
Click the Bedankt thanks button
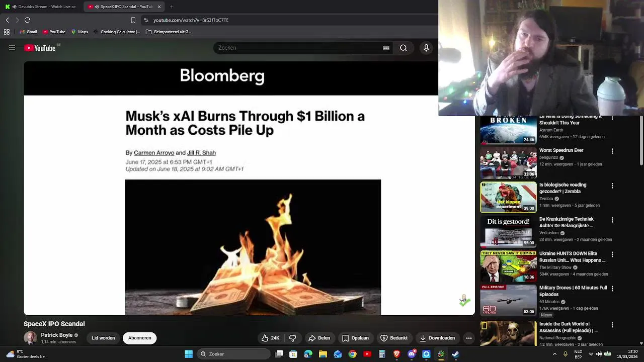[x=394, y=338]
